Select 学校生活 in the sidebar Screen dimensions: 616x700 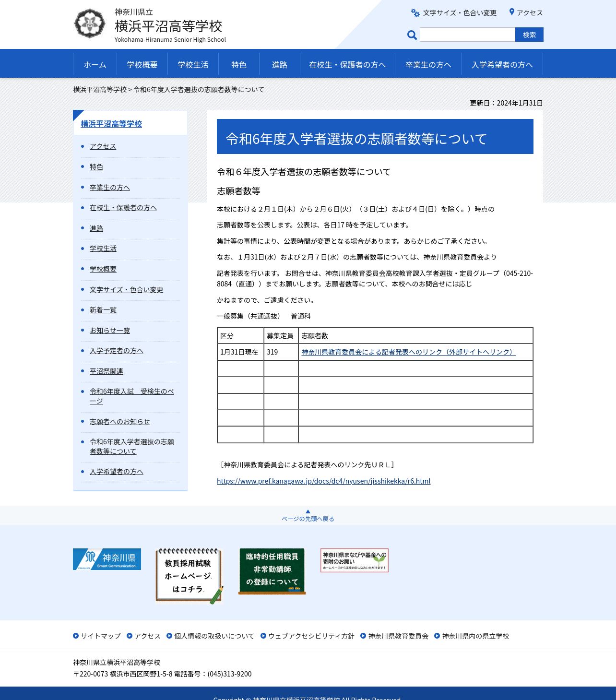[103, 249]
